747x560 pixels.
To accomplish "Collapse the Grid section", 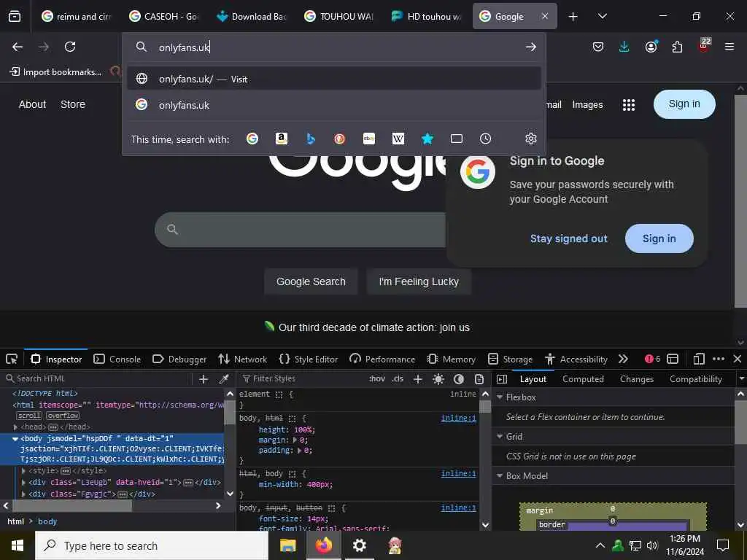I will [x=500, y=437].
